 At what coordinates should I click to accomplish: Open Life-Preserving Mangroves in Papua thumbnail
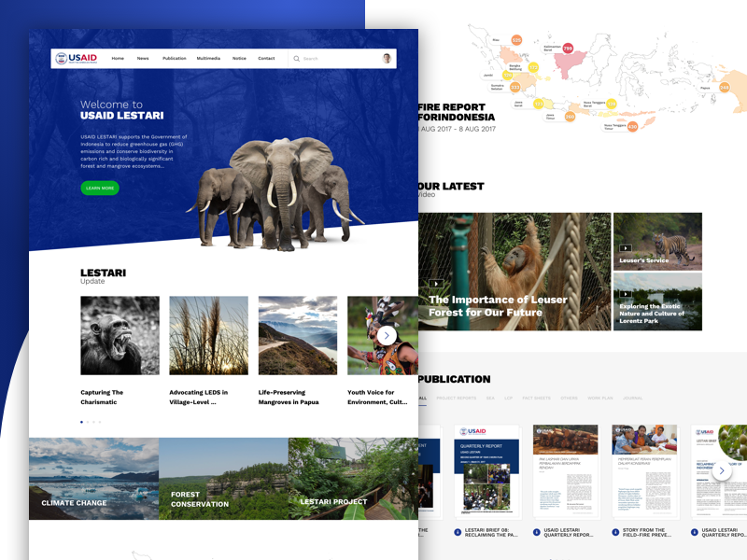(x=298, y=335)
